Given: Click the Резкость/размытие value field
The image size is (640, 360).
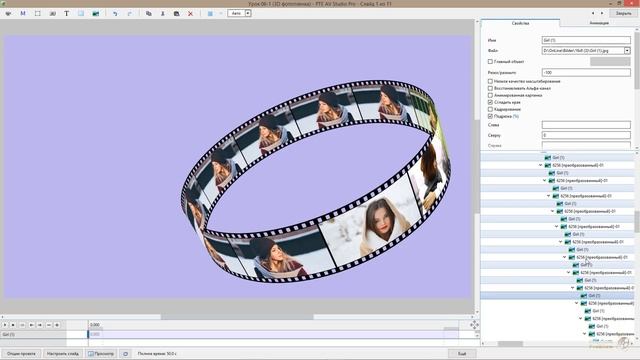Looking at the screenshot, I should [586, 72].
